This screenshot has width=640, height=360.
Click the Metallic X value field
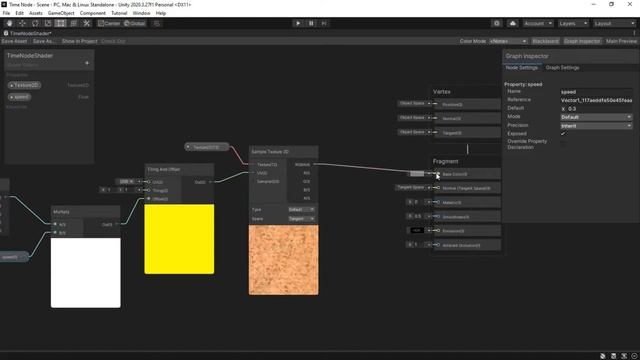coord(418,202)
